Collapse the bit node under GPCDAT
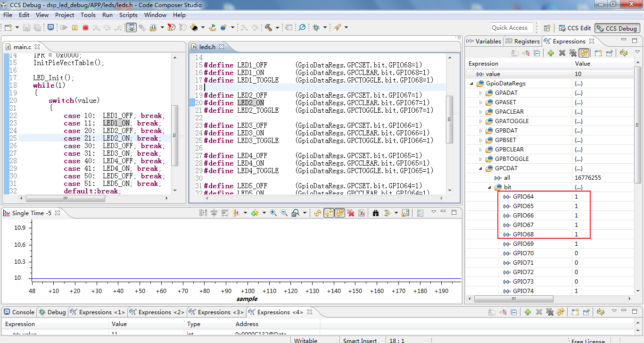Screen dimensions: 644x343 pos(489,187)
